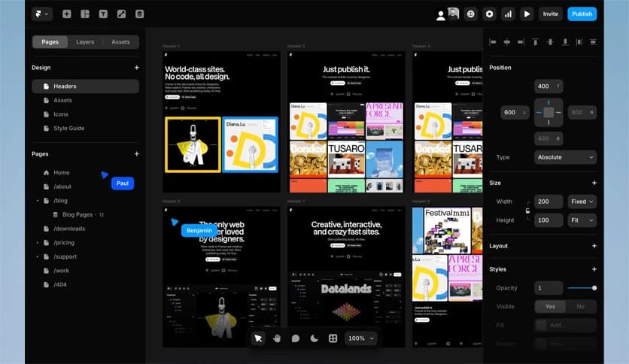This screenshot has height=364, width=629.
Task: Set Visible to Yes
Action: (x=550, y=306)
